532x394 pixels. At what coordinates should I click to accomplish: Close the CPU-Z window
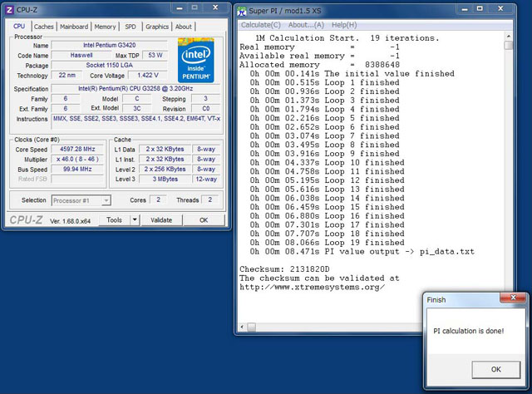215,7
